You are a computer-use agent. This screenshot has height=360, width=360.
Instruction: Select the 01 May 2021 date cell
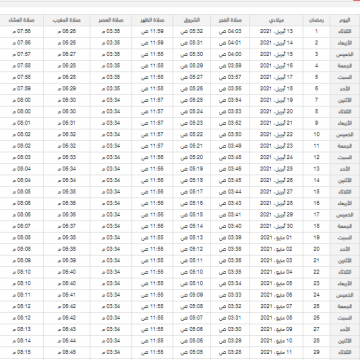tap(276, 238)
